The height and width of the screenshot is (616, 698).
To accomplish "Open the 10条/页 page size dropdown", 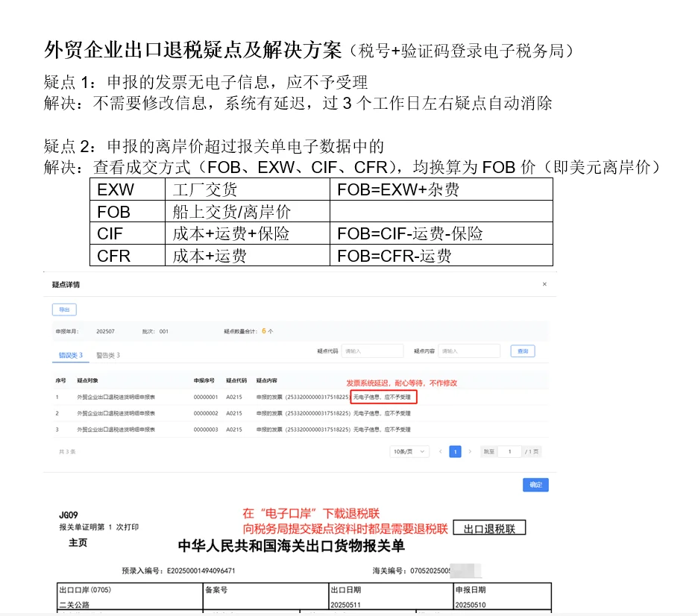I will (x=409, y=451).
